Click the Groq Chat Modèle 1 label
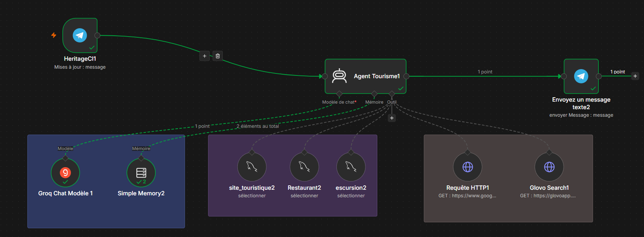Image resolution: width=644 pixels, height=237 pixels. (x=65, y=193)
